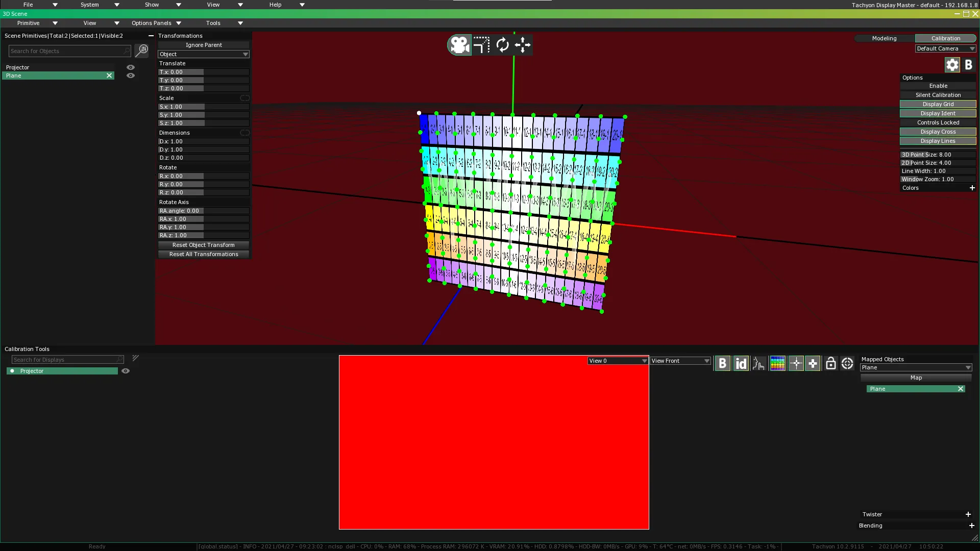Toggle the B blending icon in calibration toolbar
The height and width of the screenshot is (551, 980).
(722, 363)
